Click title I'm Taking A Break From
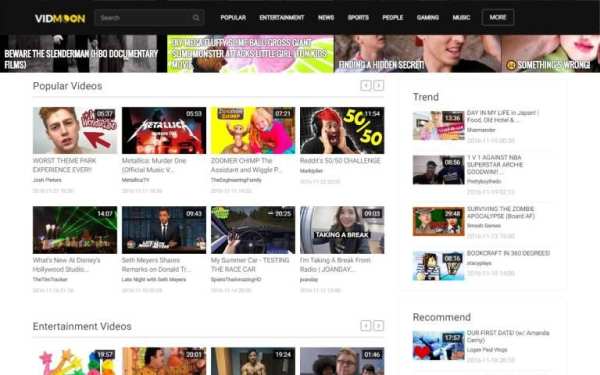This screenshot has width=600, height=375. click(335, 264)
